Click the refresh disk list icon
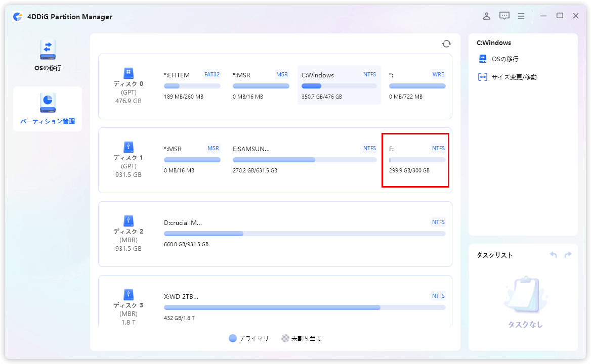The width and height of the screenshot is (591, 364). [x=446, y=44]
